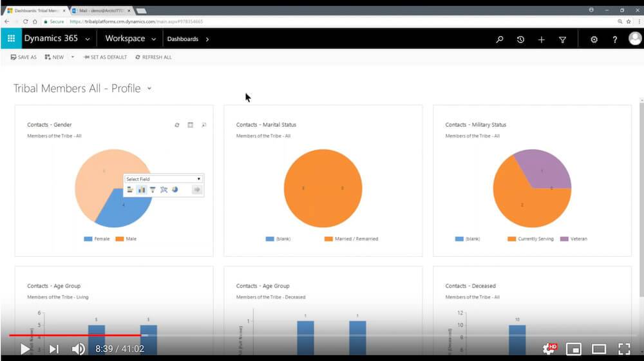Choose pie chart type in drilldown popup
The width and height of the screenshot is (644, 361).
click(x=175, y=190)
